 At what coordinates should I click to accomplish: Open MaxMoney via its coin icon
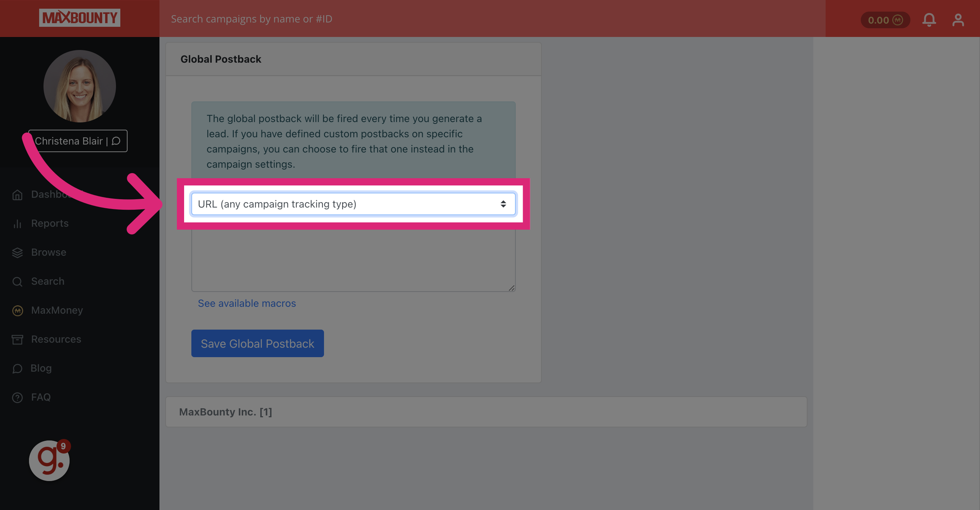[17, 310]
